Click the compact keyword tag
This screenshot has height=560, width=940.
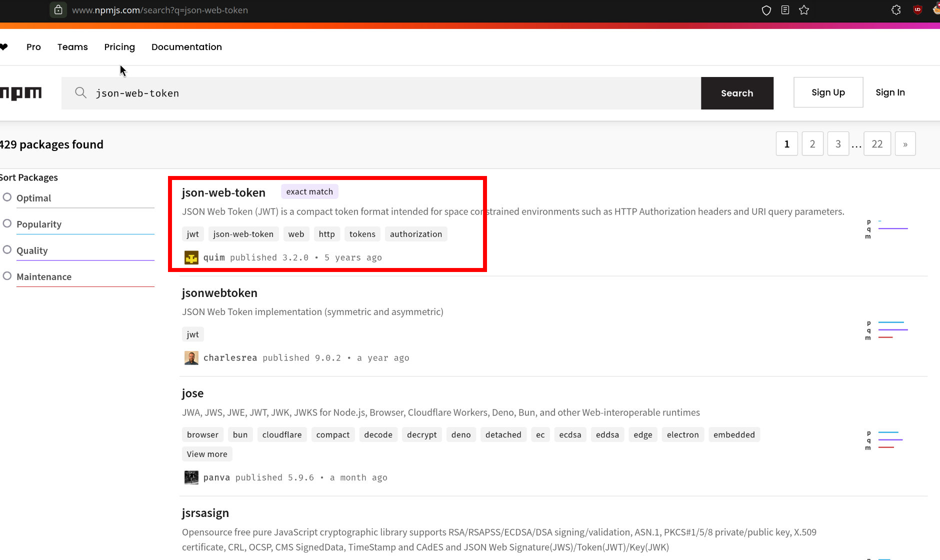[x=332, y=434]
